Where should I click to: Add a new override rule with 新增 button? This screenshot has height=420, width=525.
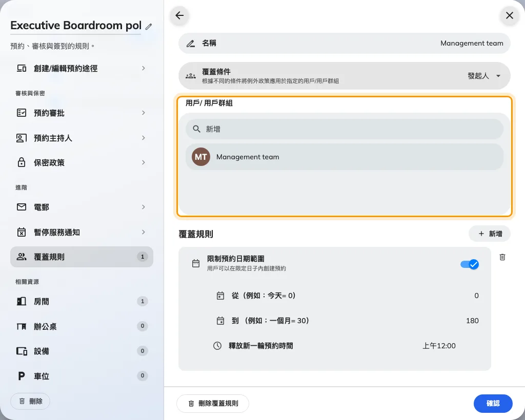(490, 234)
